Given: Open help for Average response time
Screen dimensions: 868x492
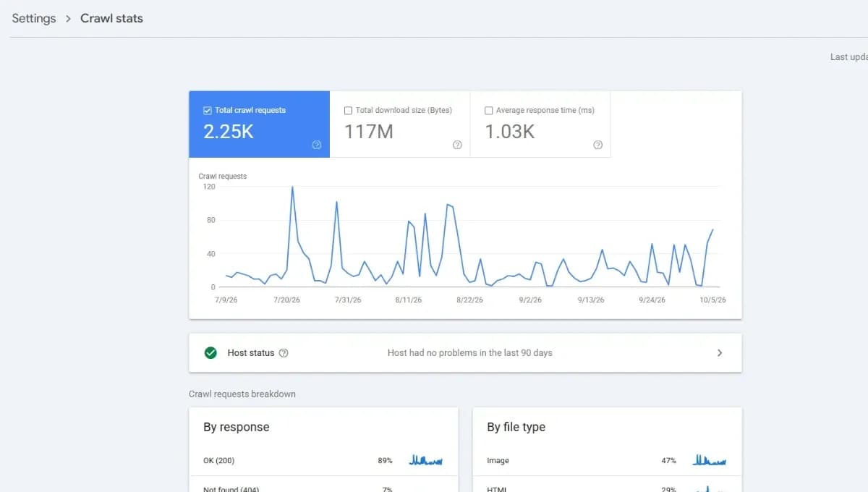Looking at the screenshot, I should [x=597, y=145].
